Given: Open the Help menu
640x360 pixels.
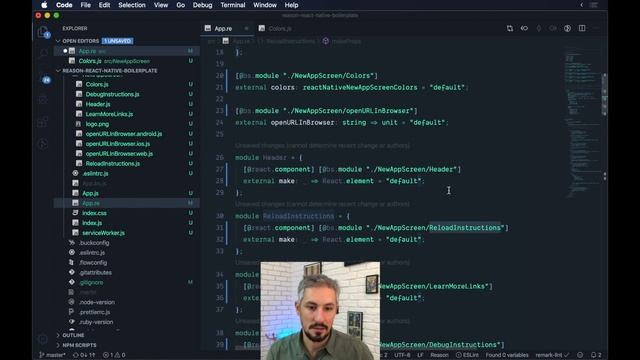Looking at the screenshot, I should [x=291, y=5].
